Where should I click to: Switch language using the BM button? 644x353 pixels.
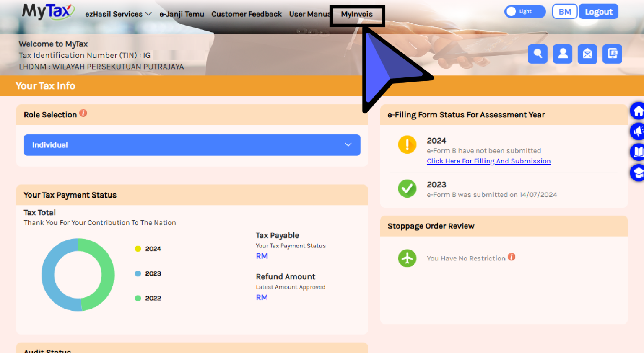564,11
